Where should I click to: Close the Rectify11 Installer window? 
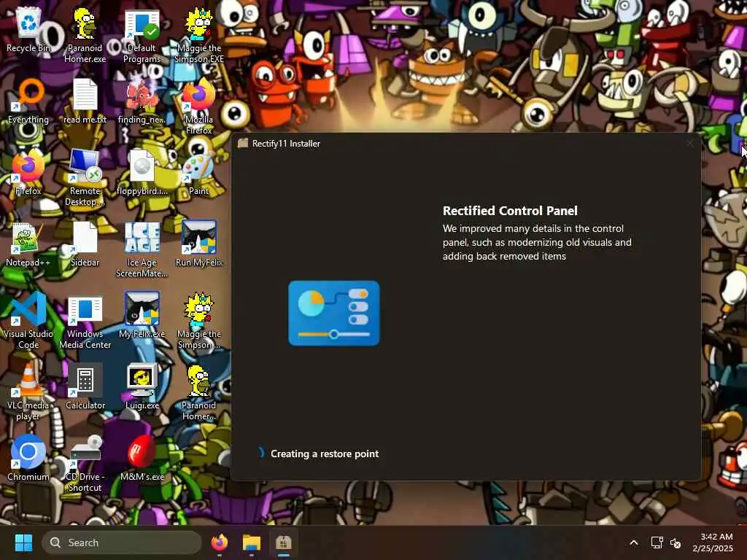690,143
